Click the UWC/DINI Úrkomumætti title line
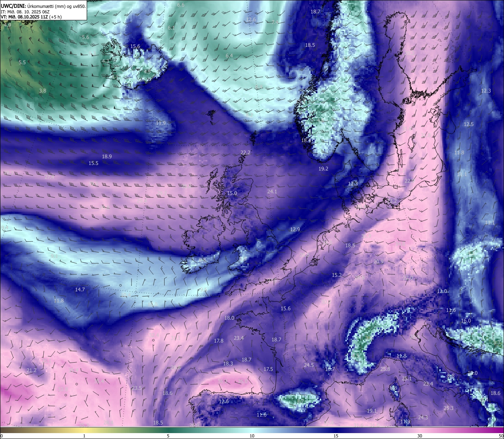The height and width of the screenshot is (439, 504). (x=43, y=6)
